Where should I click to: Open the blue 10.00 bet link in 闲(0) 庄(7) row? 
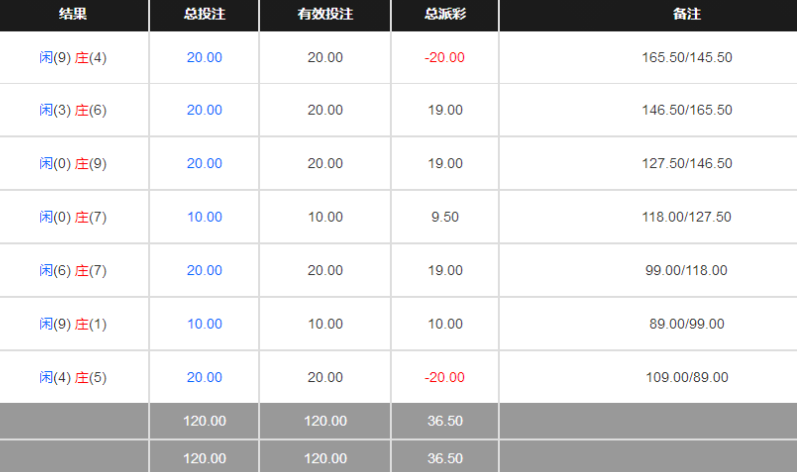(204, 217)
